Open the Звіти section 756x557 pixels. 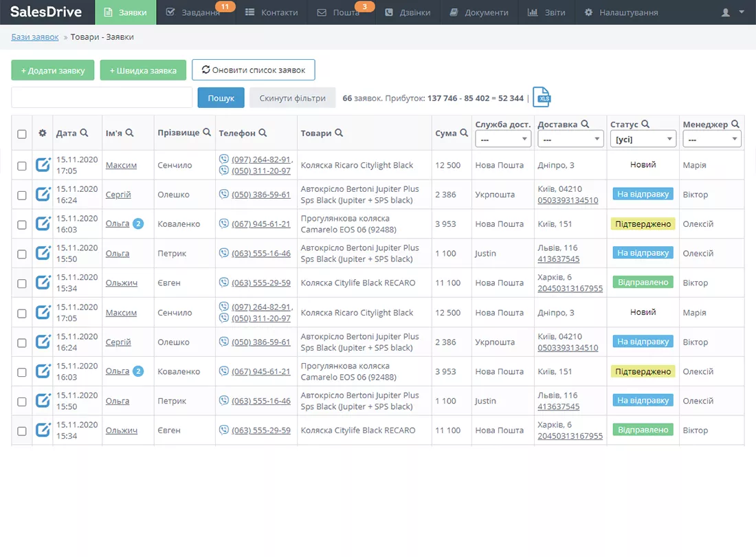pyautogui.click(x=546, y=12)
